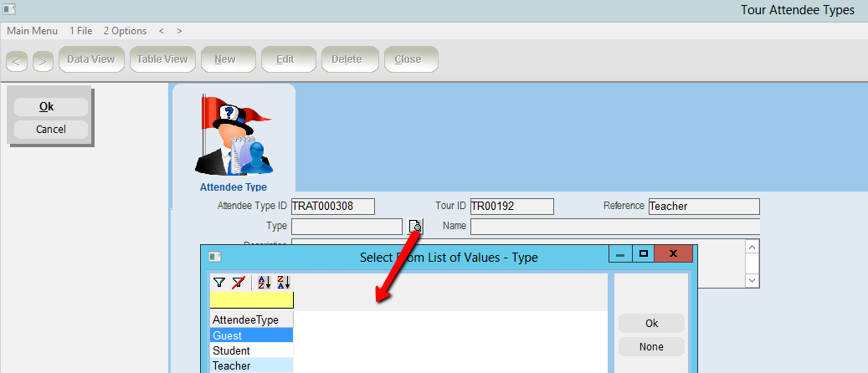Click the Attendee Type mascot image
This screenshot has height=373, width=868.
[233, 134]
